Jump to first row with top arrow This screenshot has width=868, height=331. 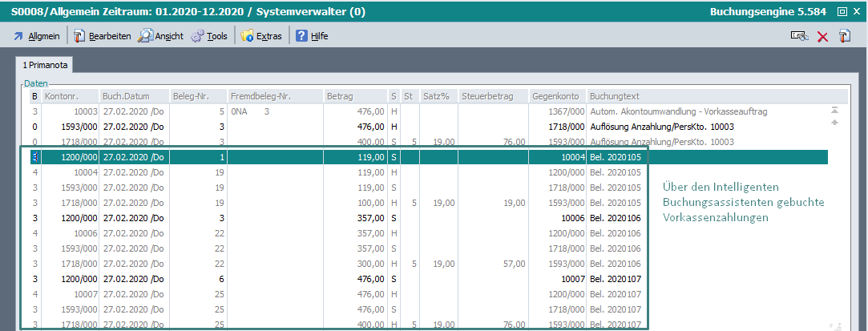834,110
